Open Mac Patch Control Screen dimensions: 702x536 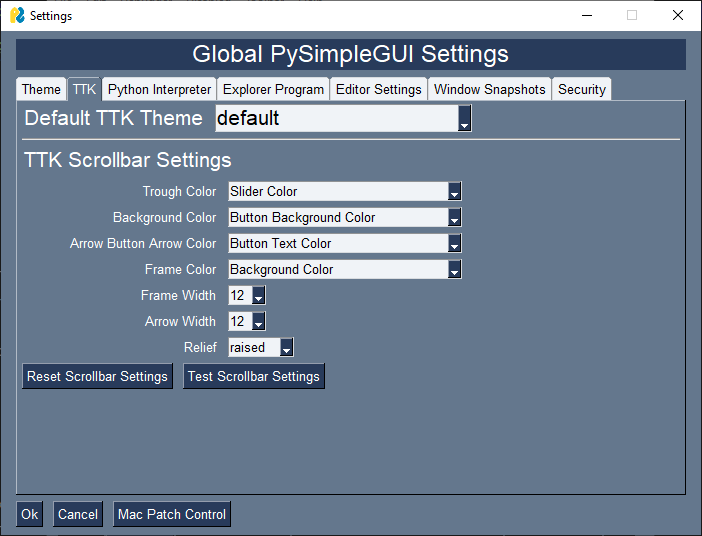[172, 514]
